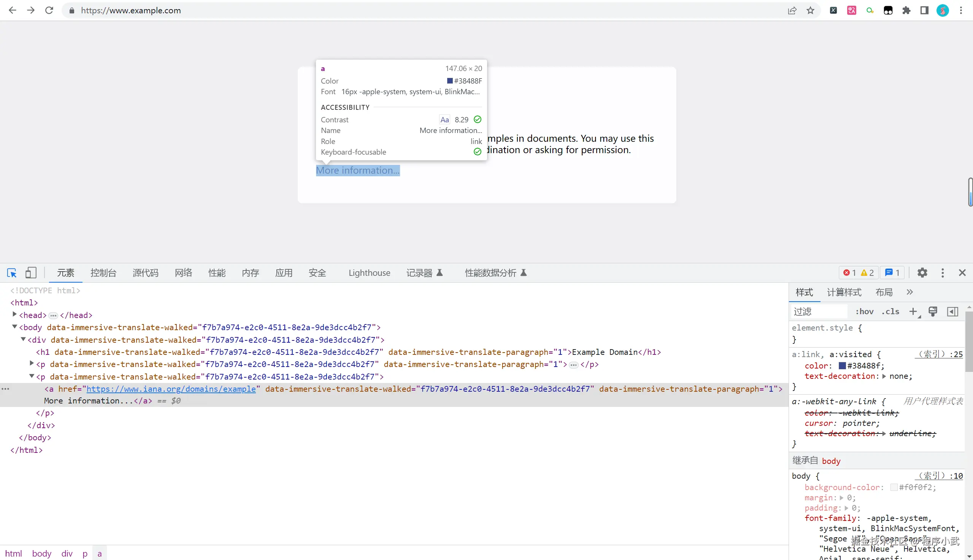Screen dimensions: 973x560
Task: Toggle the .cls class editor
Action: click(x=890, y=312)
